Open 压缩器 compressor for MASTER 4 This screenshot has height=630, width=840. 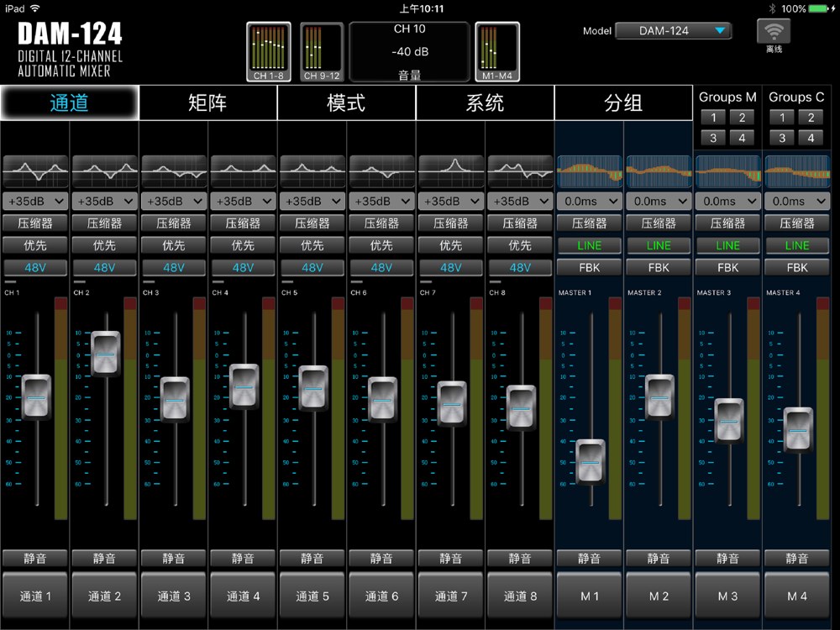(797, 223)
